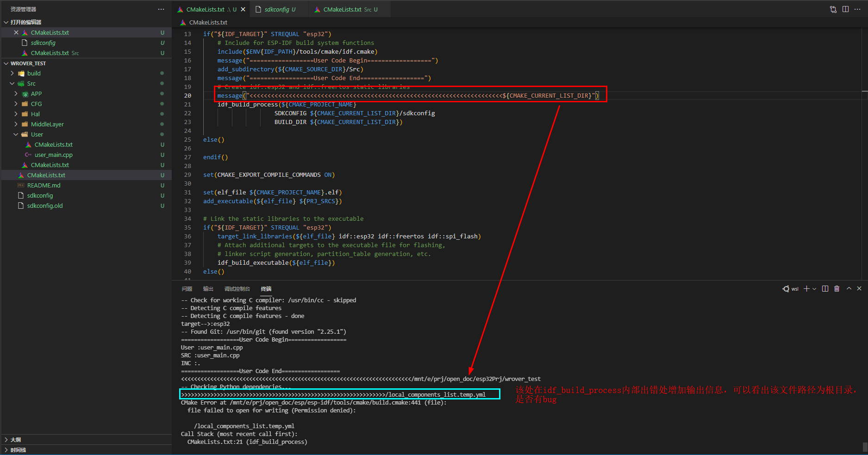Open sdkconfig in WROVER_TEST tree
The width and height of the screenshot is (868, 455).
click(x=40, y=195)
